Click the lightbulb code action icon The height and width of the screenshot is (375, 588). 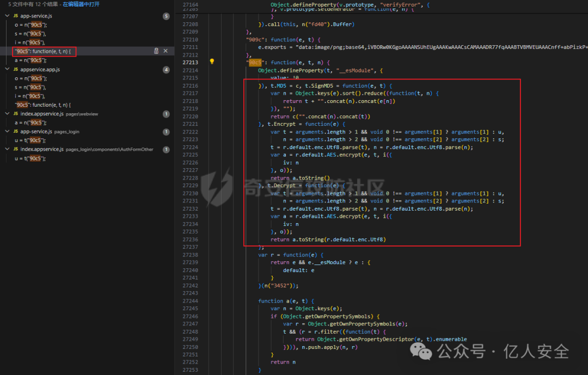(212, 62)
